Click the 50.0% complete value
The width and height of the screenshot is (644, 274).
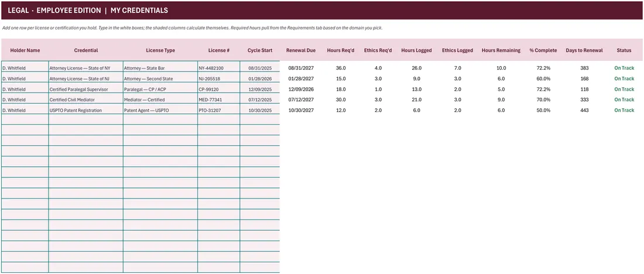[x=543, y=110]
